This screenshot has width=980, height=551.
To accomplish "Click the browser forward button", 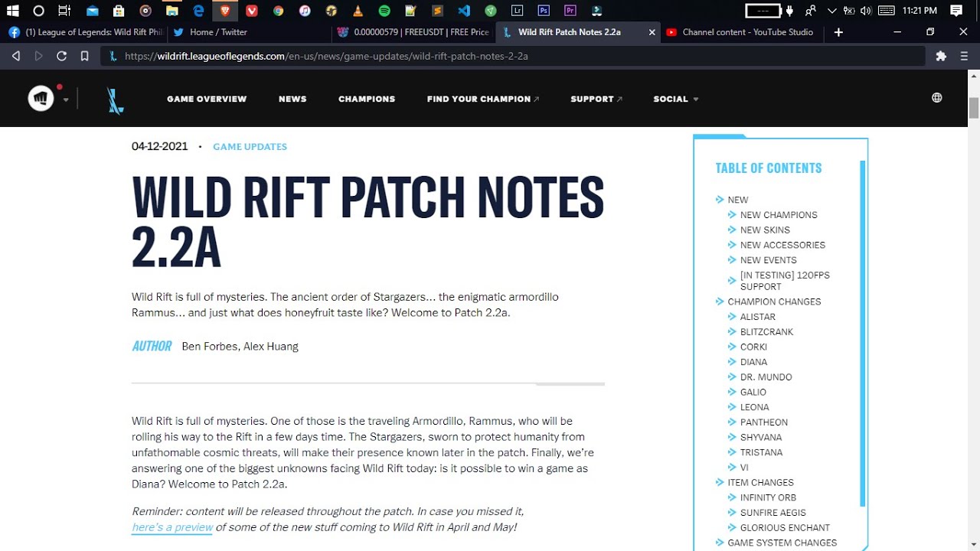I will [x=38, y=56].
